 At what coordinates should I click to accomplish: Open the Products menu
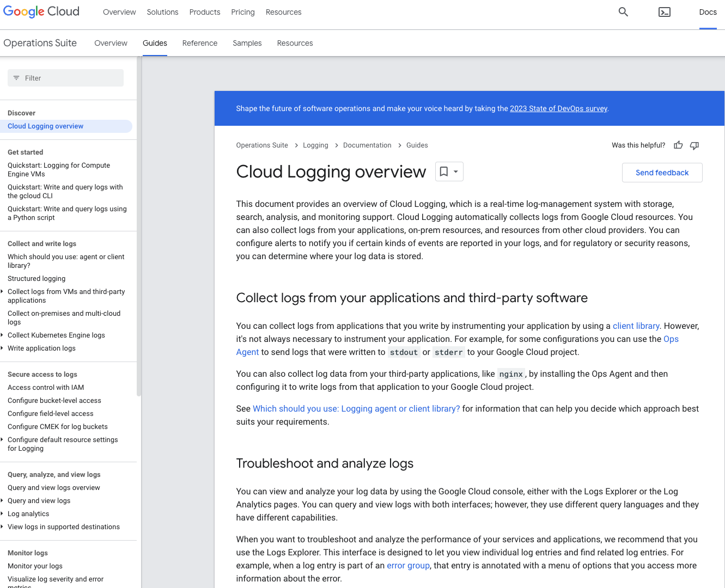click(205, 12)
